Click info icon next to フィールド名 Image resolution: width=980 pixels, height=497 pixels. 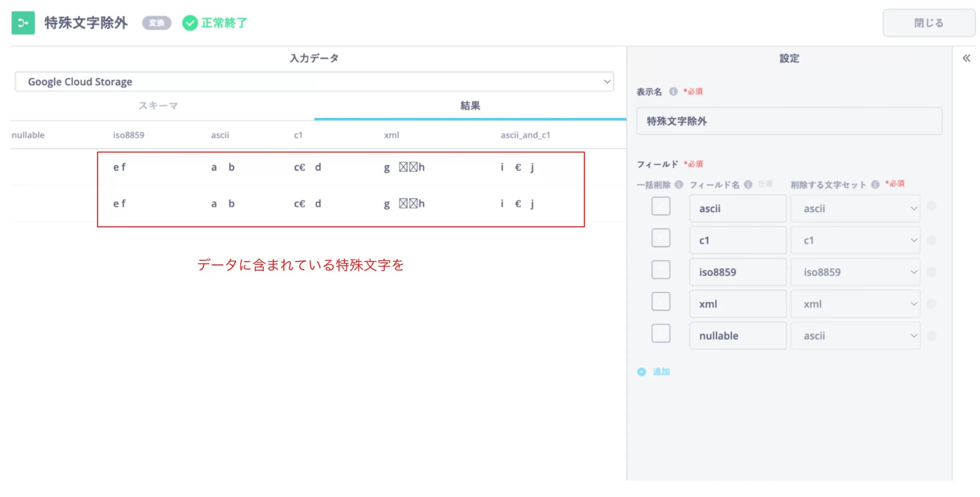pyautogui.click(x=748, y=185)
